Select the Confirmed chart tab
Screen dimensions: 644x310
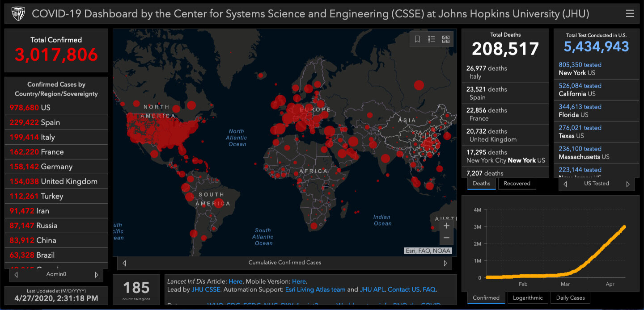coord(486,298)
